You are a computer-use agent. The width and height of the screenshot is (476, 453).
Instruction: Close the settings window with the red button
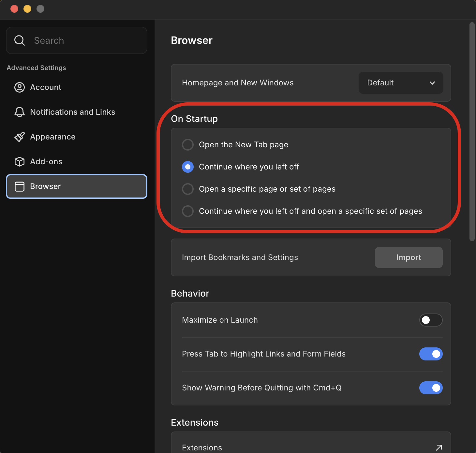(14, 9)
